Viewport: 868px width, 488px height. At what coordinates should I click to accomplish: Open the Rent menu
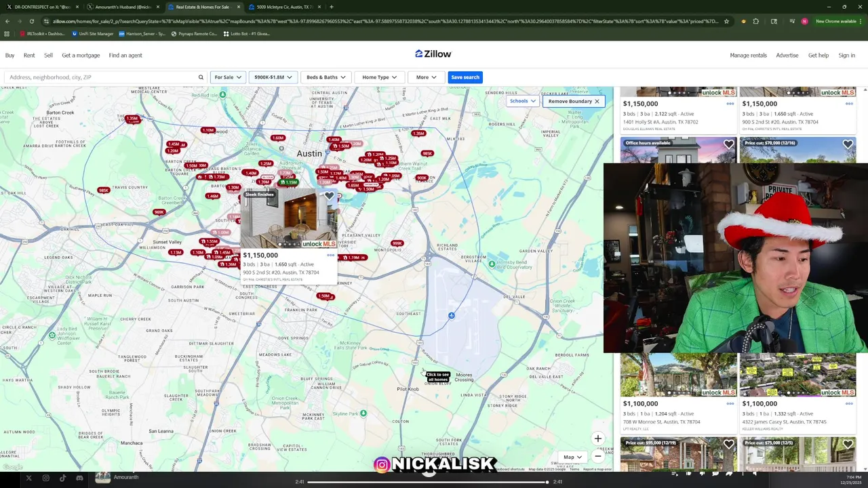pos(29,56)
